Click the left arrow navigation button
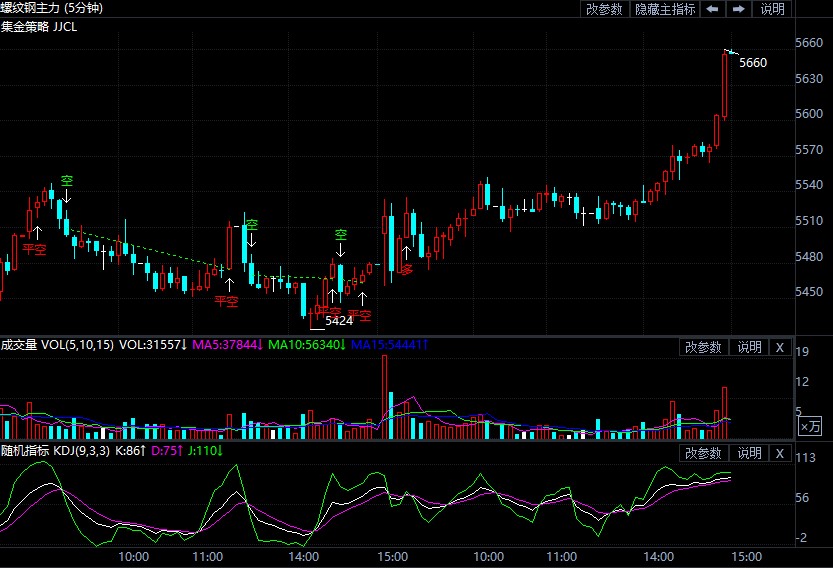Viewport: 833px width, 568px height. (x=713, y=9)
